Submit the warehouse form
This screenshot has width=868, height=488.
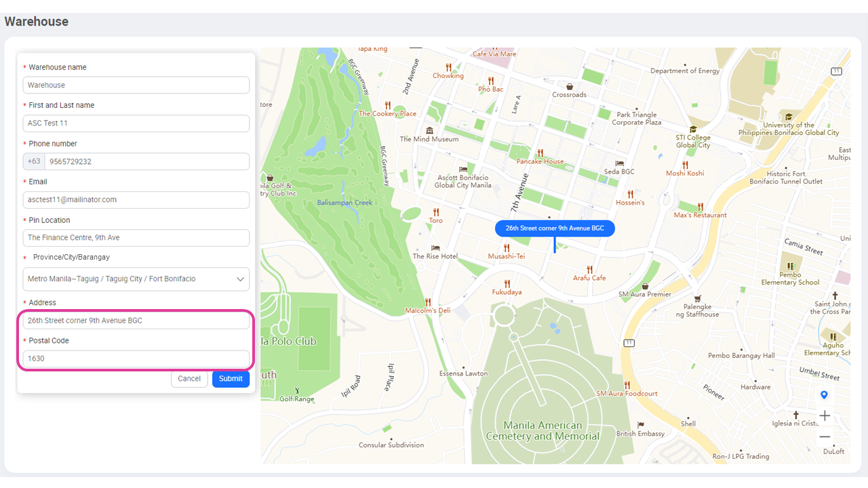pyautogui.click(x=231, y=379)
